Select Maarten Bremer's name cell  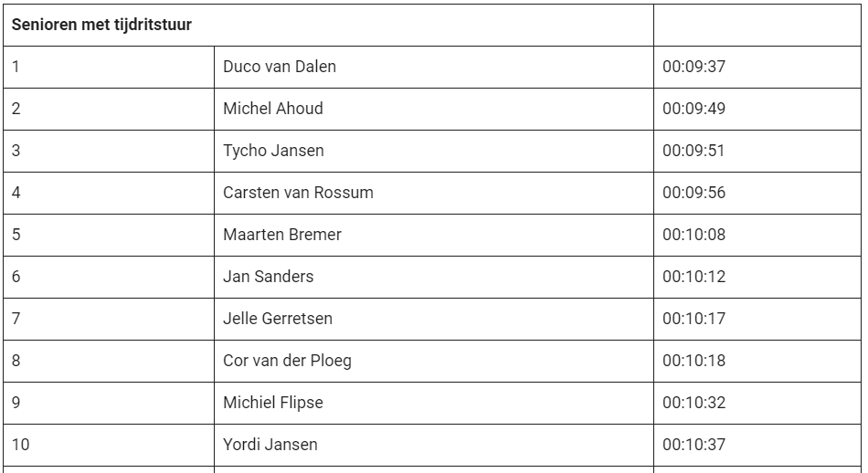pyautogui.click(x=282, y=235)
